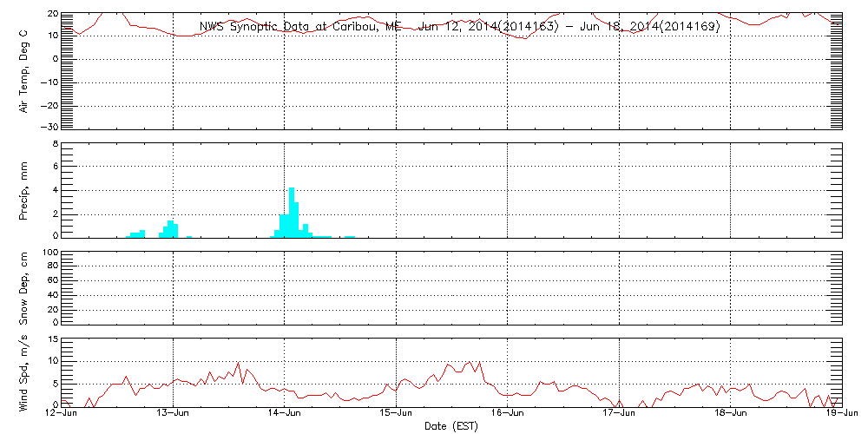Select the 13-Jun date label
The height and width of the screenshot is (434, 868).
[174, 415]
